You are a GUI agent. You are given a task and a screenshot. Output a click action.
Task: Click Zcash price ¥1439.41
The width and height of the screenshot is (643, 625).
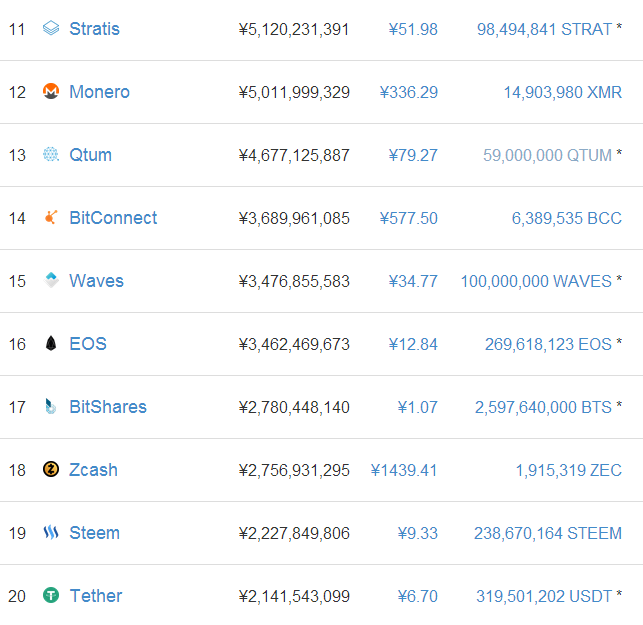[404, 470]
